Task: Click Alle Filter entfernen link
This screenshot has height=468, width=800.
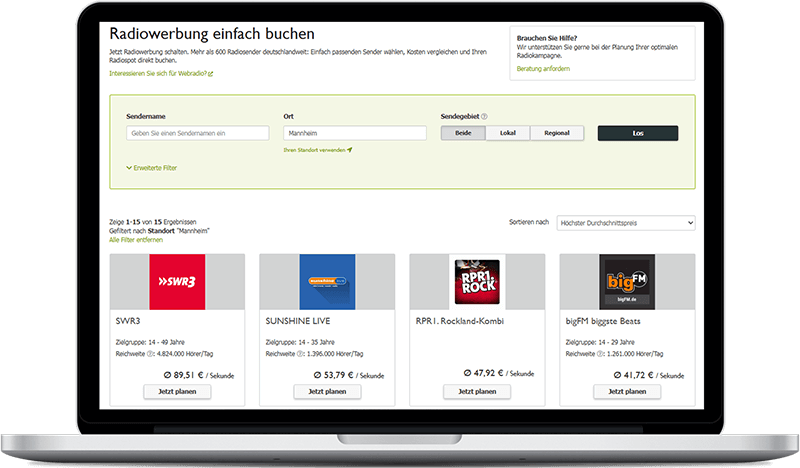Action: tap(136, 240)
